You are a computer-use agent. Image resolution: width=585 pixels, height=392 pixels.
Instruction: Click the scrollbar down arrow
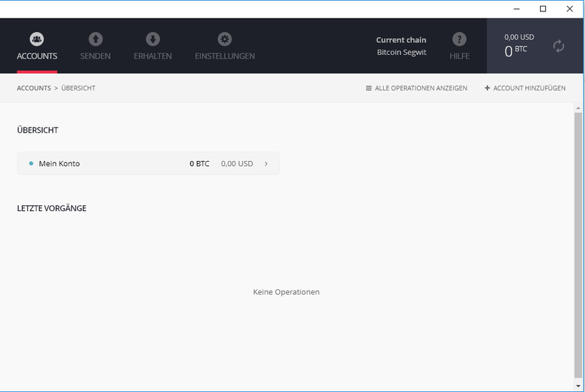(578, 386)
